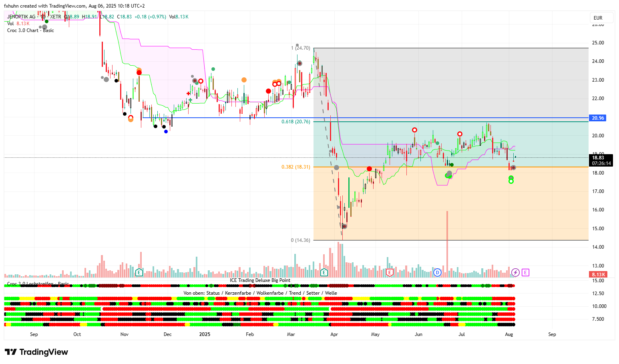Viewport: 619px width, 364px height.
Task: Click the purple lightning bolt event icon
Action: pos(515,273)
